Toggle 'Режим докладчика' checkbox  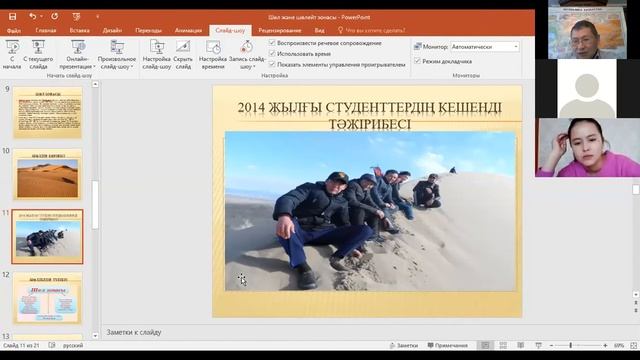[417, 61]
